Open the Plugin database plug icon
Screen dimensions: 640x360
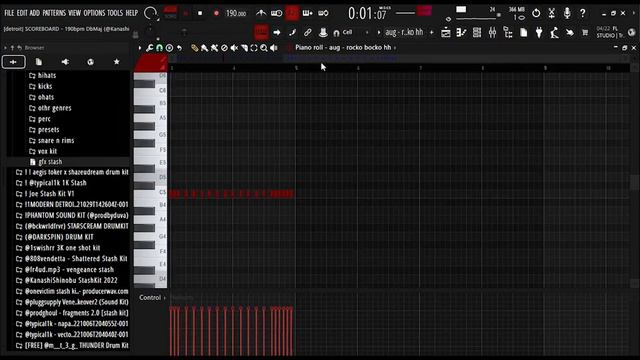539,33
